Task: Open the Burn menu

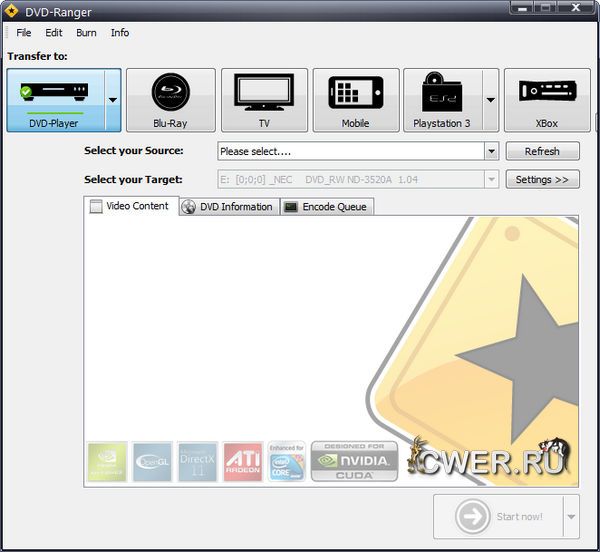Action: pyautogui.click(x=86, y=33)
